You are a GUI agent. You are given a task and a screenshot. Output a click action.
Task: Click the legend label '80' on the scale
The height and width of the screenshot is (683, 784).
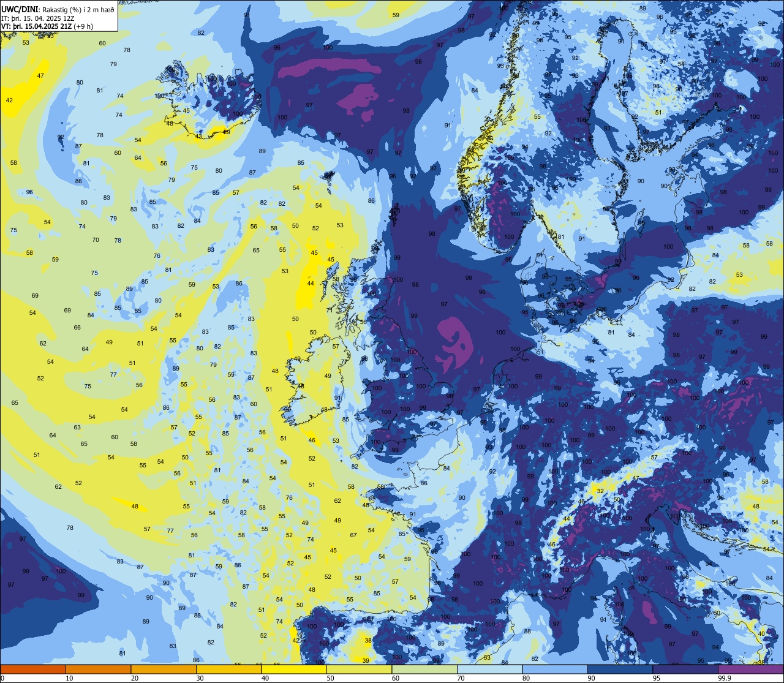click(x=526, y=678)
